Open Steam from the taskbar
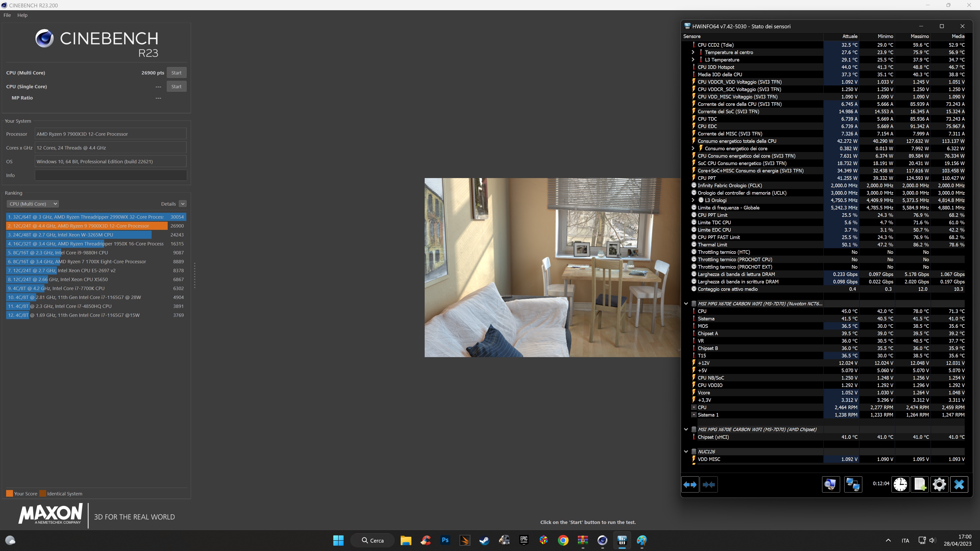The image size is (980, 551). [484, 540]
